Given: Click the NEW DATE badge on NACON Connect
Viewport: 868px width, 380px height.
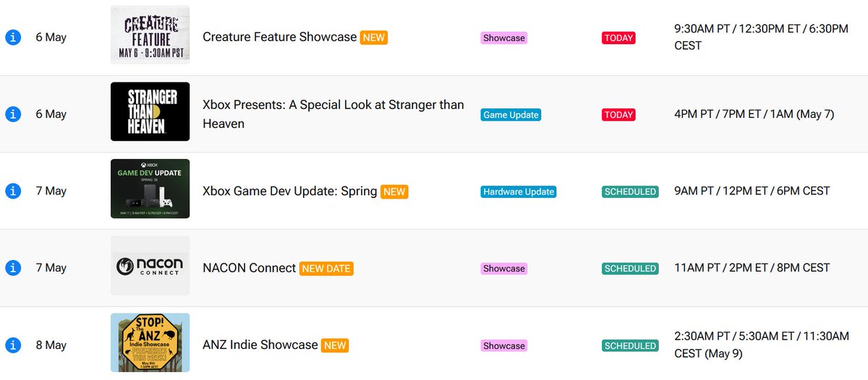Looking at the screenshot, I should [x=326, y=269].
